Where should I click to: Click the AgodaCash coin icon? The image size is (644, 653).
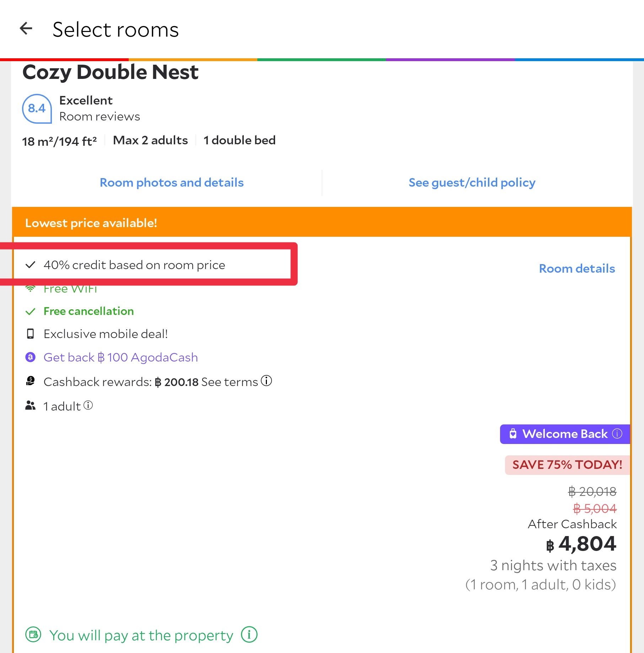31,357
